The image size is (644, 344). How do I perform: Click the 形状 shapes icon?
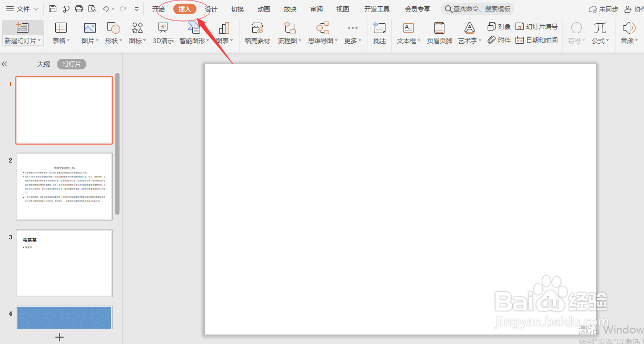(x=113, y=28)
